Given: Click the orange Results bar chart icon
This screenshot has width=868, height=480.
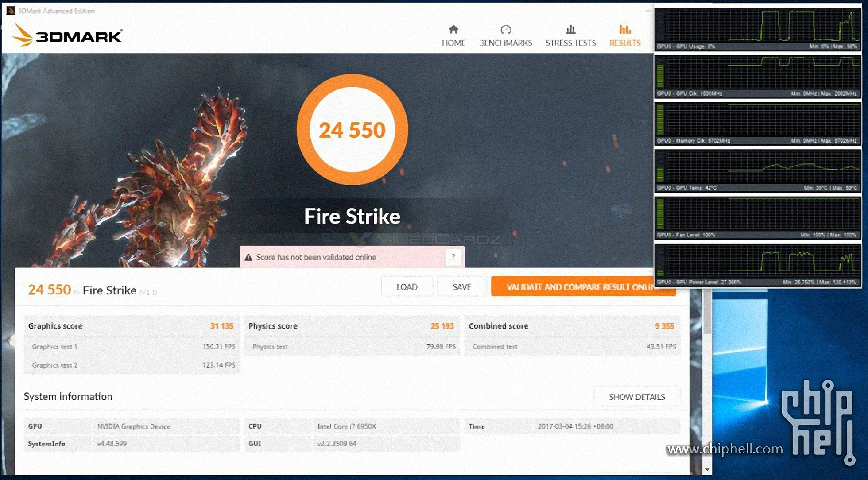Looking at the screenshot, I should [625, 30].
